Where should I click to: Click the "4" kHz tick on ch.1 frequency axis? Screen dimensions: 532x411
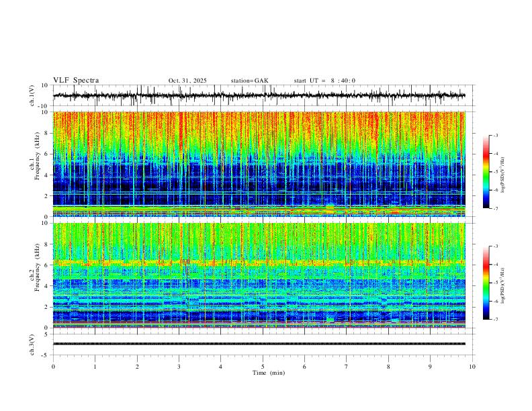pos(46,175)
